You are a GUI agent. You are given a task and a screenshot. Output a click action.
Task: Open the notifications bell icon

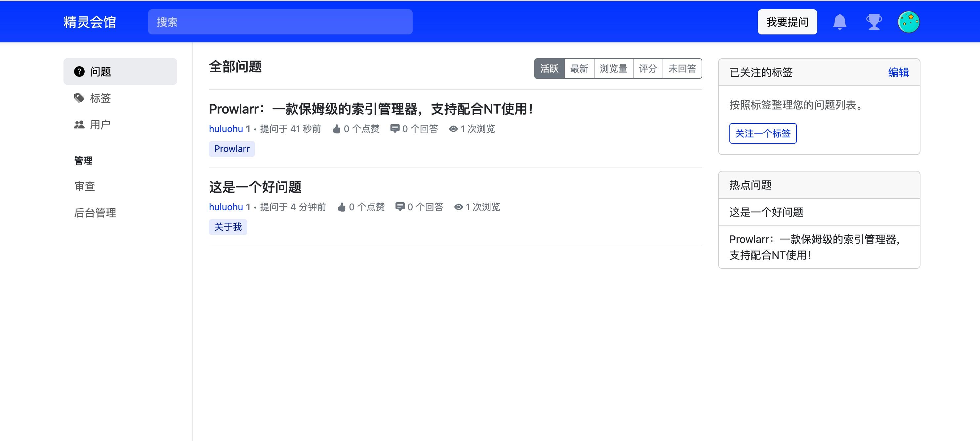click(839, 22)
